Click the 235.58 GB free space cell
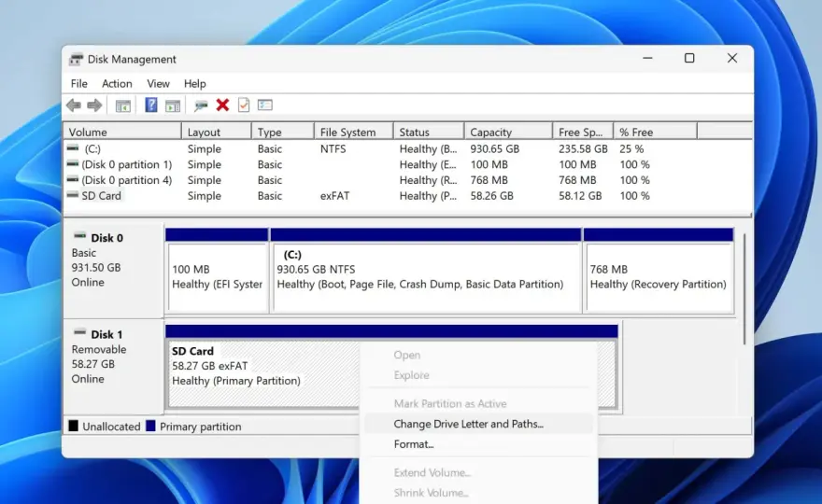Viewport: 822px width, 504px height. coord(583,148)
